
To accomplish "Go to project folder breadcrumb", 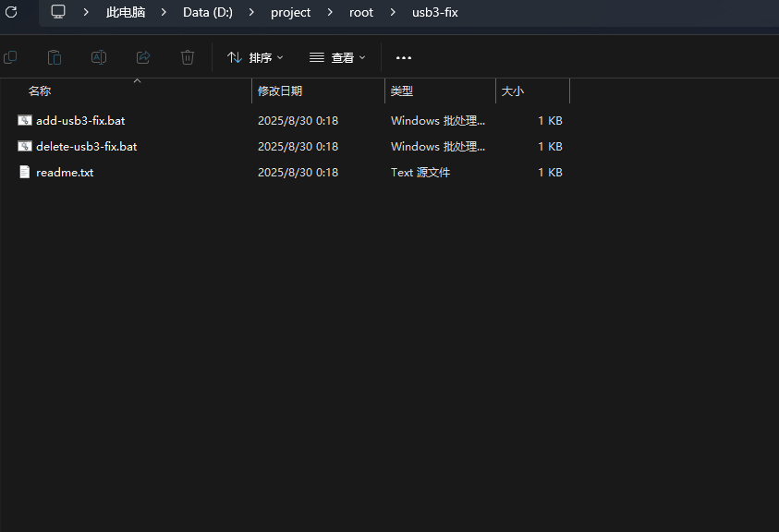I will (x=291, y=12).
